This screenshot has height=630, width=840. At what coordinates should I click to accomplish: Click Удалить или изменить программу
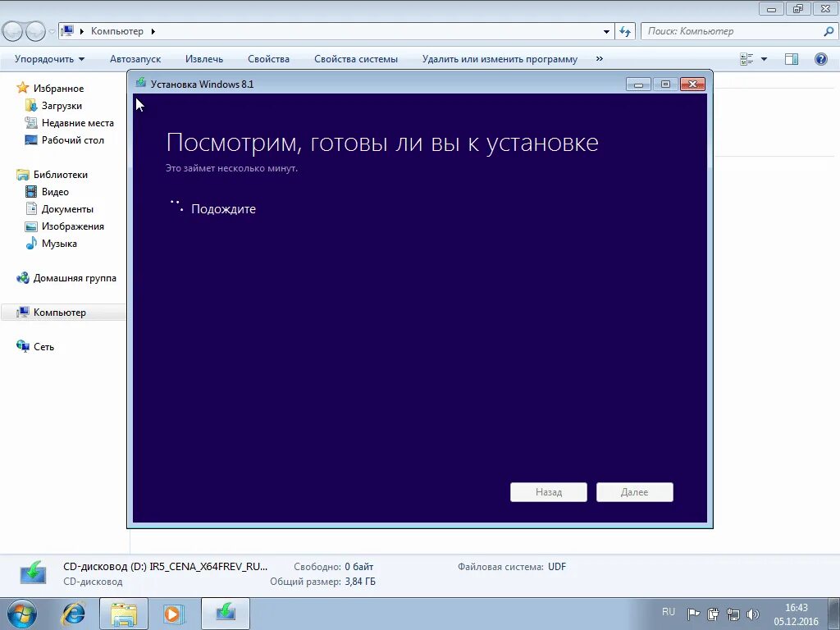(500, 59)
